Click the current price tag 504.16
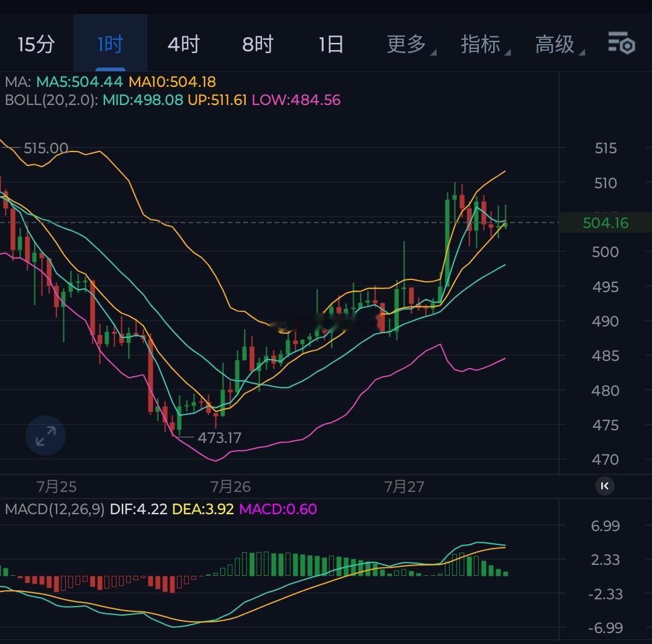 point(606,223)
